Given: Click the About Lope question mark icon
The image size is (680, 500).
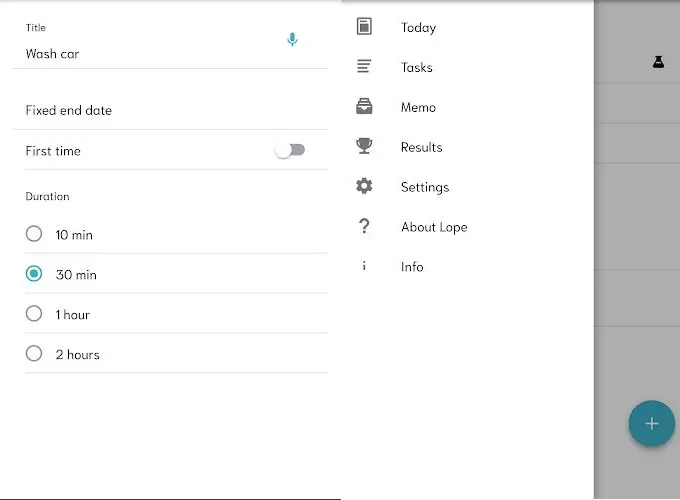Looking at the screenshot, I should [x=364, y=226].
